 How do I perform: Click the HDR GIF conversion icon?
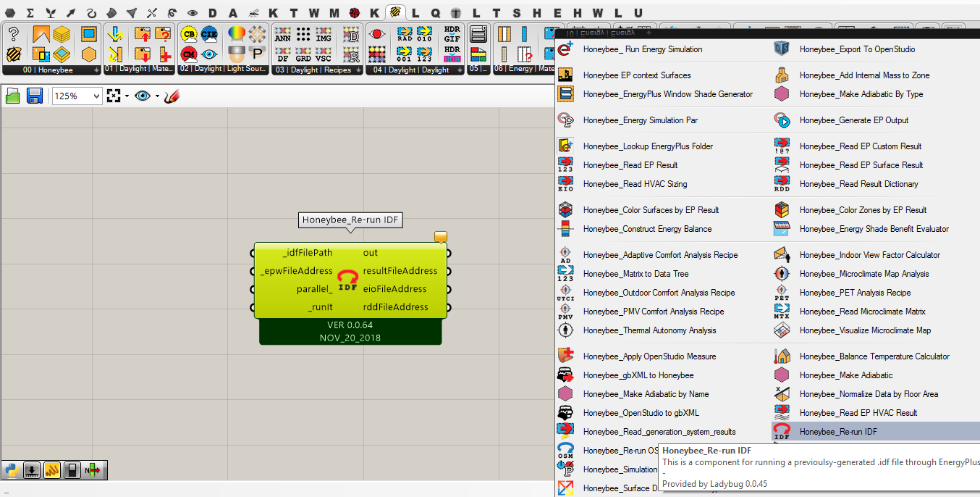[452, 34]
